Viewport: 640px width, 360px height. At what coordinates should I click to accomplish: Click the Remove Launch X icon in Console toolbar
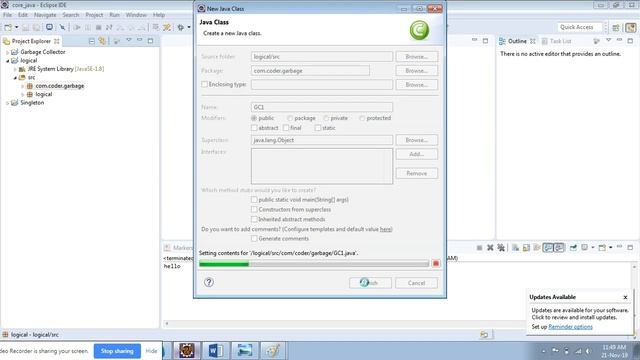coord(490,247)
